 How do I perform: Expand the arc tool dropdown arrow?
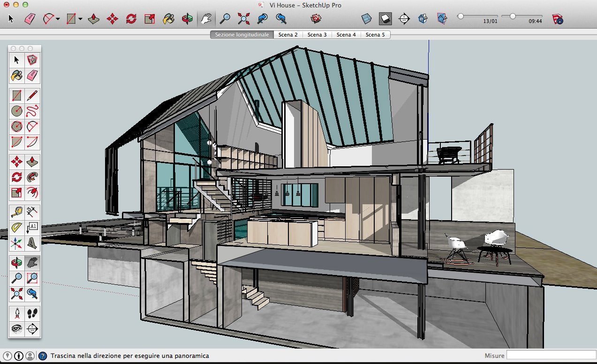coord(58,19)
